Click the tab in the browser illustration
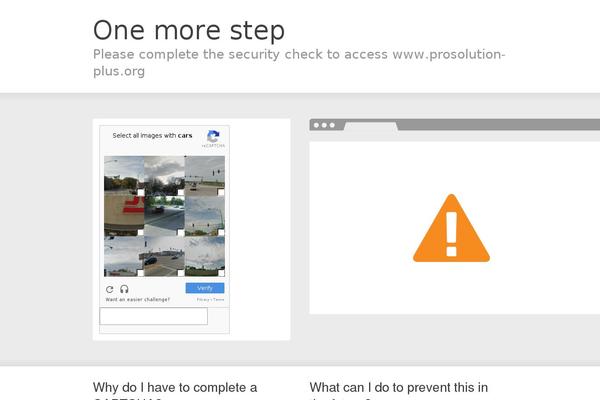This screenshot has height=400, width=600. coord(371,126)
